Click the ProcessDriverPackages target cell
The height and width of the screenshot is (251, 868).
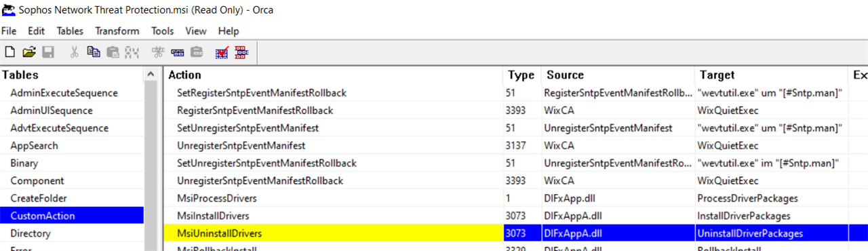[772, 199]
